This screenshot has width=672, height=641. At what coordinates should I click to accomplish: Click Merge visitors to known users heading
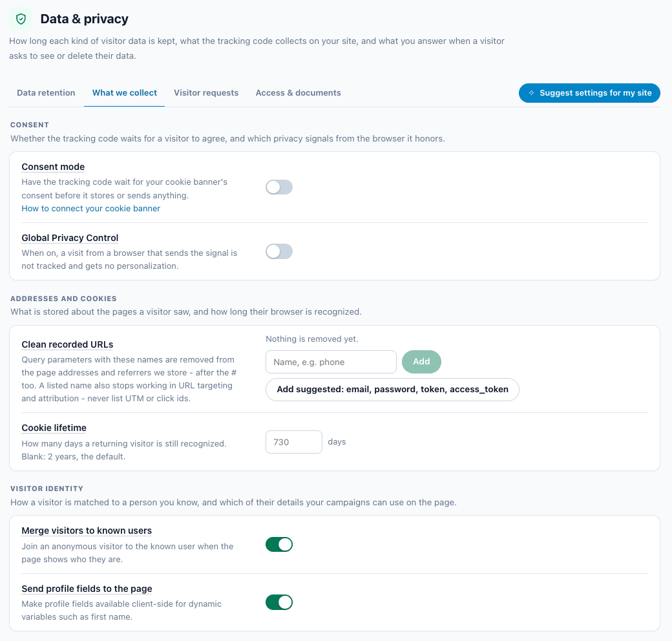[87, 531]
